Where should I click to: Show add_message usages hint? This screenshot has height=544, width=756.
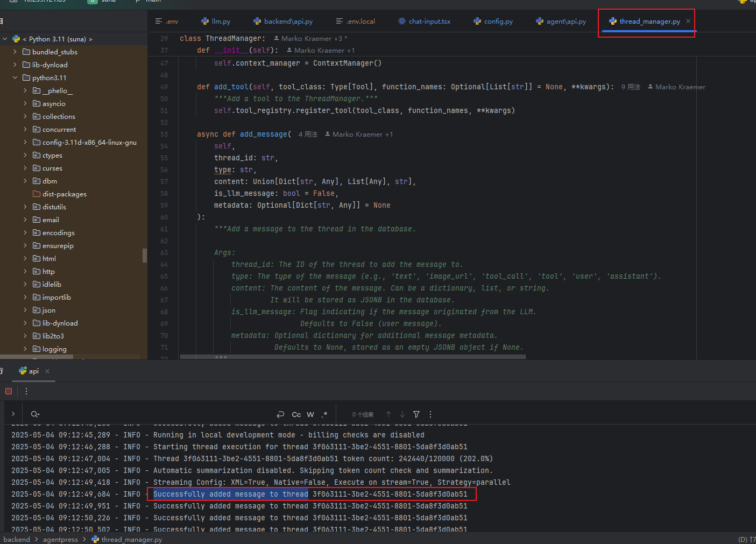click(308, 134)
